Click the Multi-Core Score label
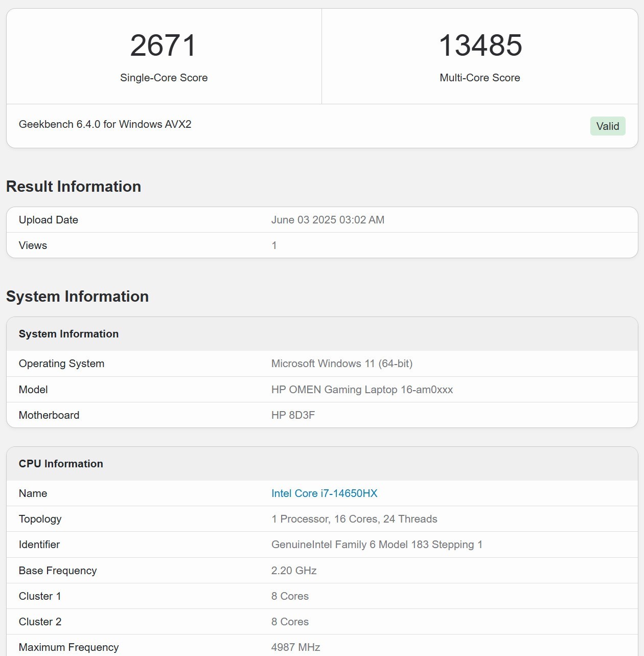Image resolution: width=644 pixels, height=656 pixels. 479,78
